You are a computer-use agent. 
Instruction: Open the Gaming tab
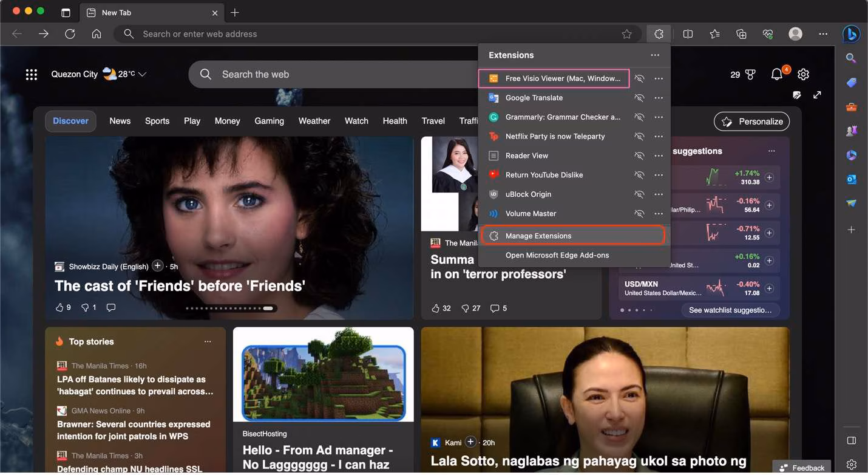click(269, 121)
